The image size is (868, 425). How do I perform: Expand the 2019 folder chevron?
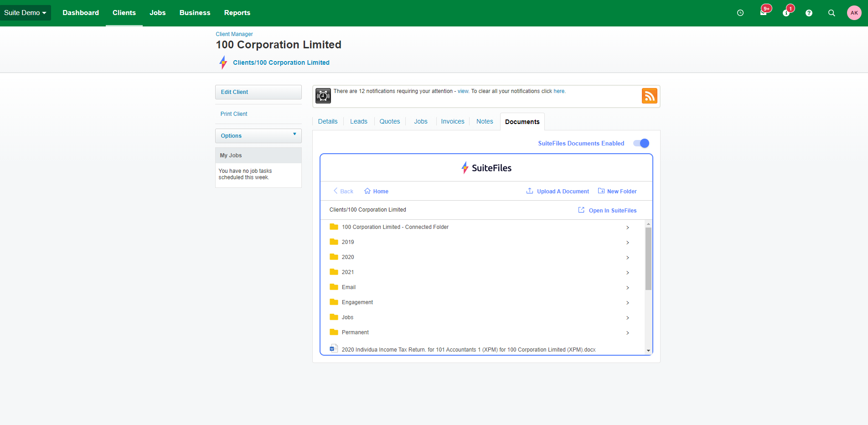(628, 243)
